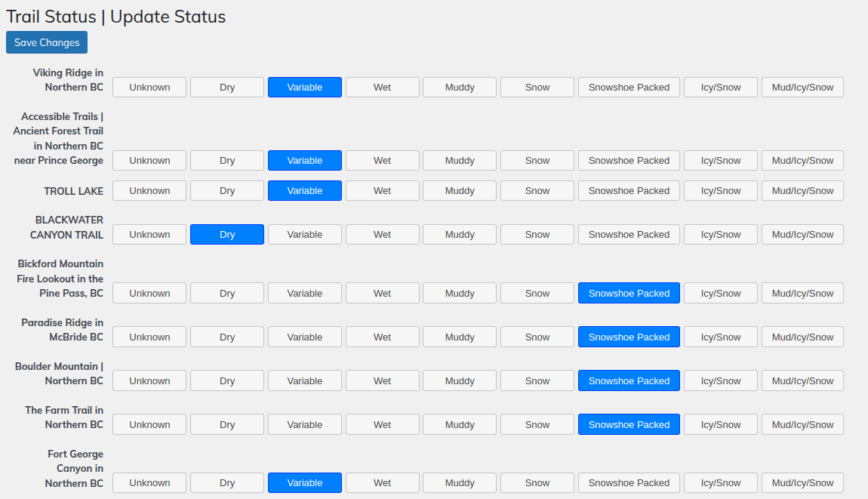Set Ancient Forest Trail to Snow
This screenshot has width=868, height=499.
(537, 161)
